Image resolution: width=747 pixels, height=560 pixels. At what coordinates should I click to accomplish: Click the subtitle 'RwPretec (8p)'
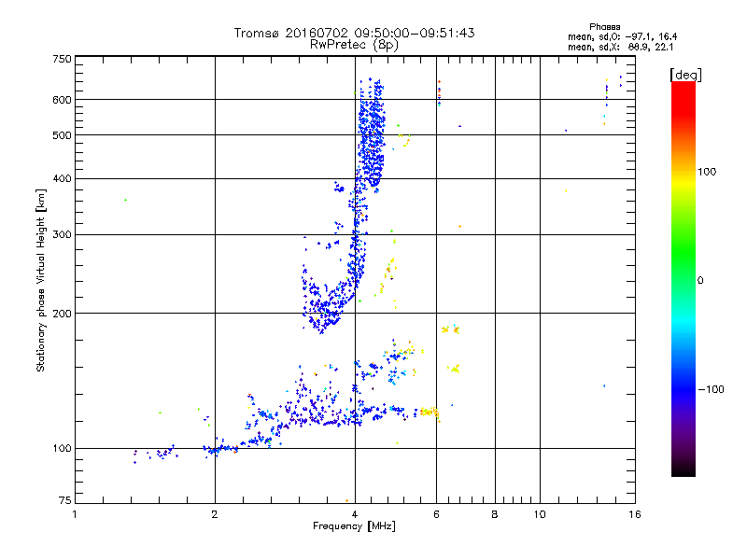coord(354,45)
